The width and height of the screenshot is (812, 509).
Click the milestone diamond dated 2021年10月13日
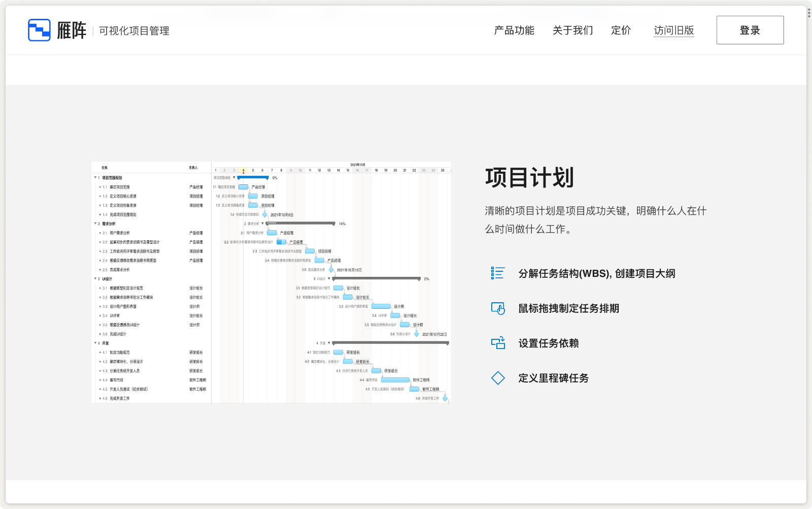331,270
